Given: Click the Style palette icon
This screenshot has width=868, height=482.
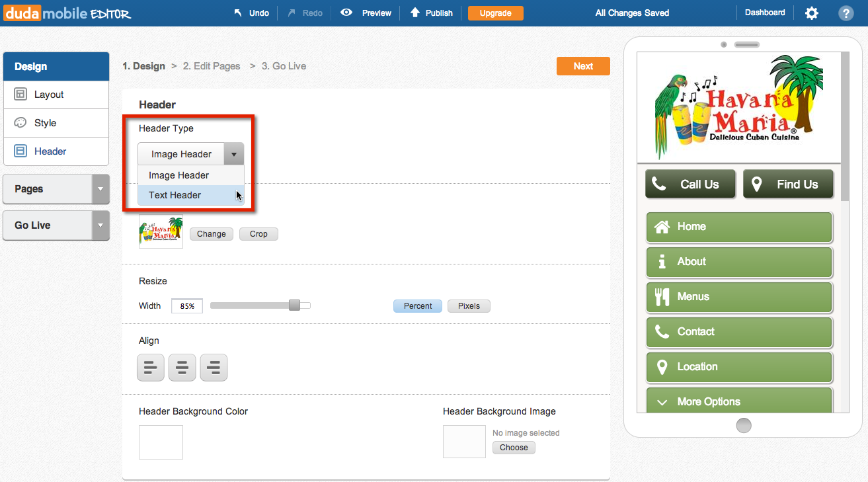Looking at the screenshot, I should pos(20,123).
